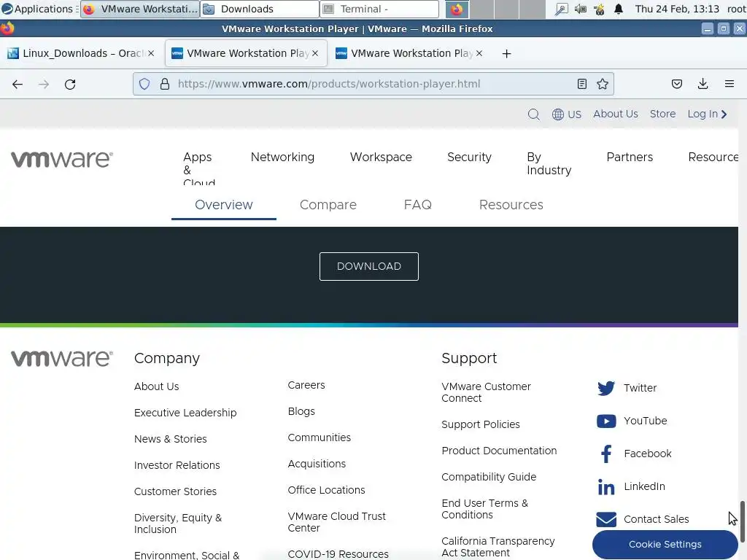Open the LinkedIn icon in footer
The image size is (747, 560).
click(x=606, y=486)
